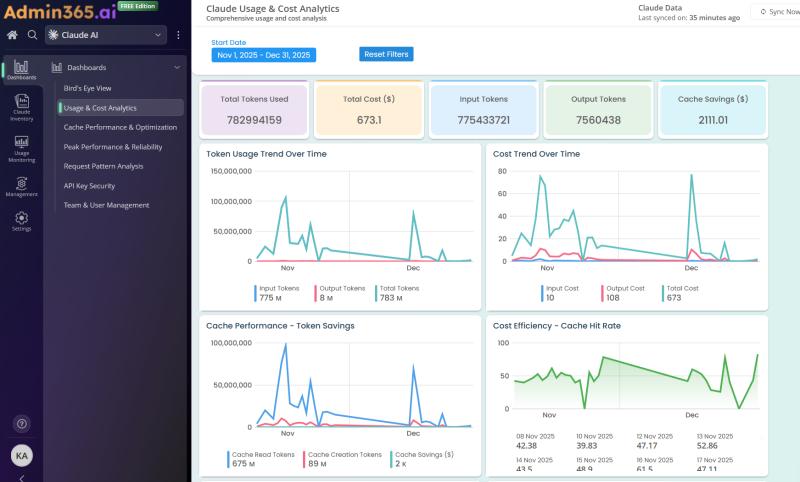Toggle the Total Tokens legend series
This screenshot has width=800, height=482.
click(x=397, y=293)
